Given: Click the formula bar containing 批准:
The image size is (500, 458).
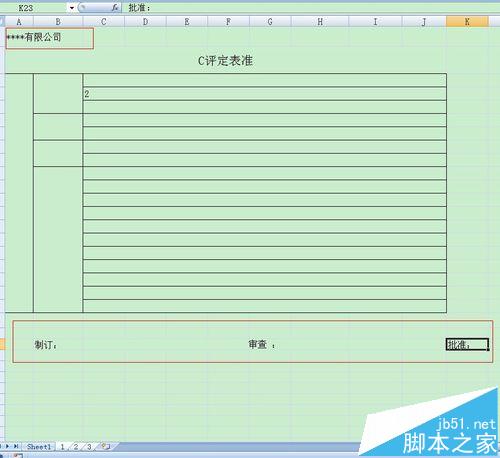Looking at the screenshot, I should pos(312,8).
